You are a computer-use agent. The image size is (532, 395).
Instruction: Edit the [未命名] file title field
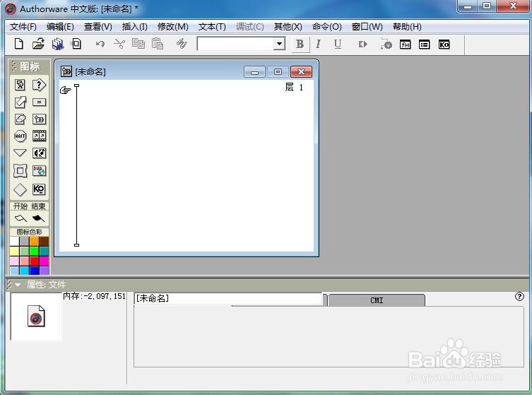pyautogui.click(x=228, y=298)
